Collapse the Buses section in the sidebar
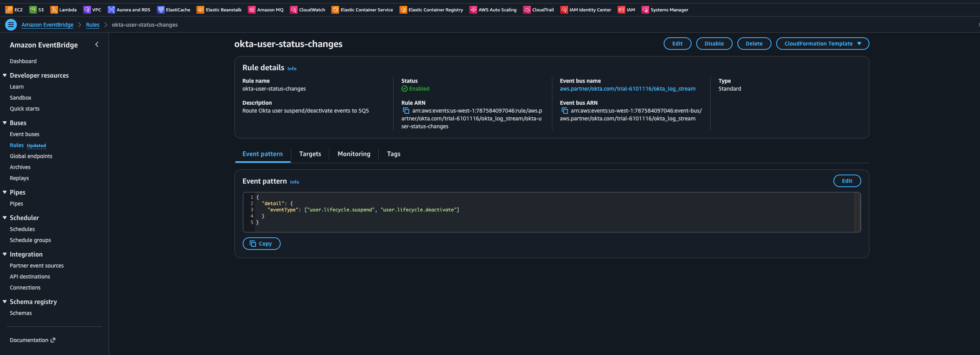980x355 pixels. coord(5,123)
